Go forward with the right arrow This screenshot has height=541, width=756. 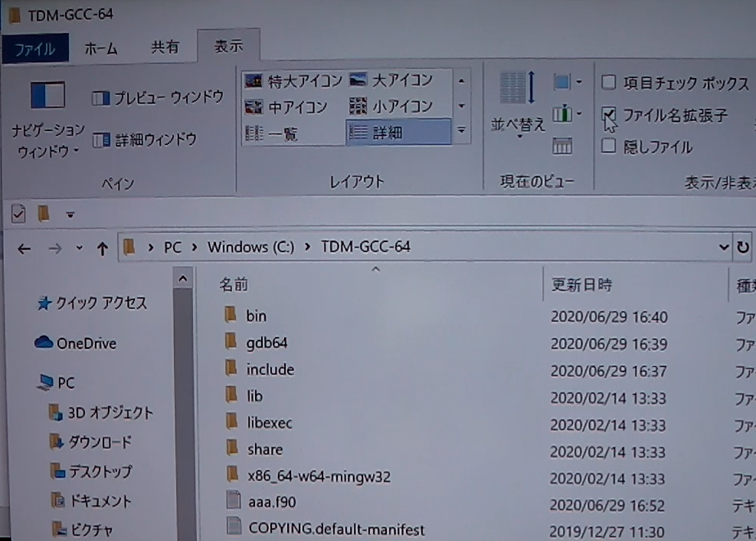pos(55,249)
